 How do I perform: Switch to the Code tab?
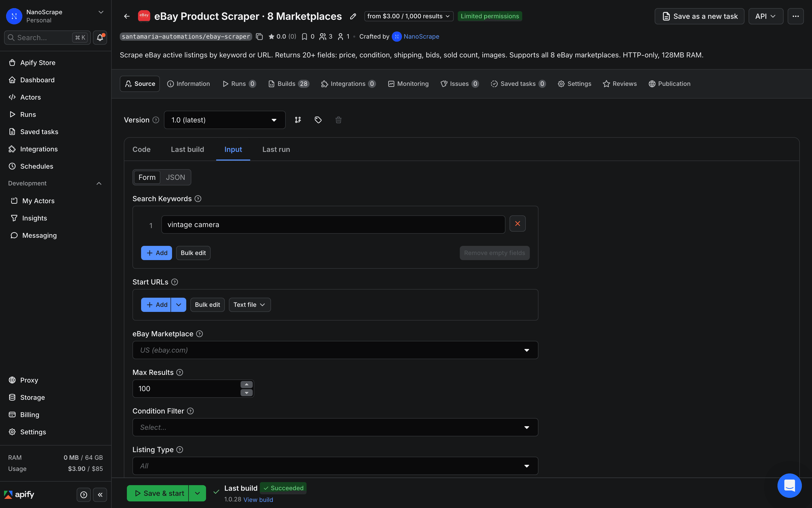click(141, 150)
